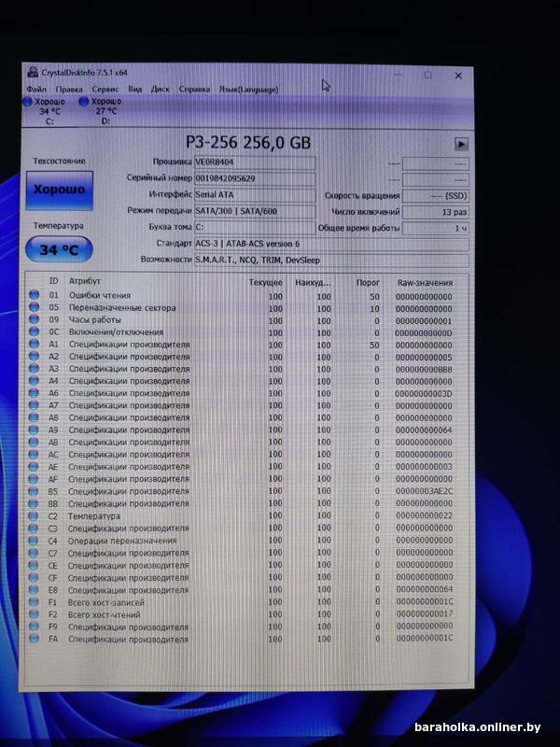Screen dimensions: 560x747
Task: Click the power on count field 13 раз
Action: (435, 212)
